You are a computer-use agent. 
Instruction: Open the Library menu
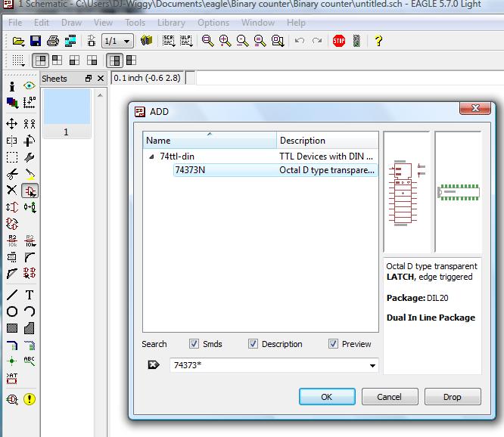point(171,23)
